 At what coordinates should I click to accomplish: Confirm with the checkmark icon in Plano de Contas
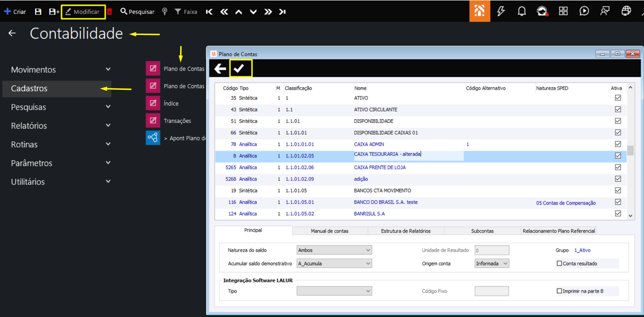click(x=239, y=69)
